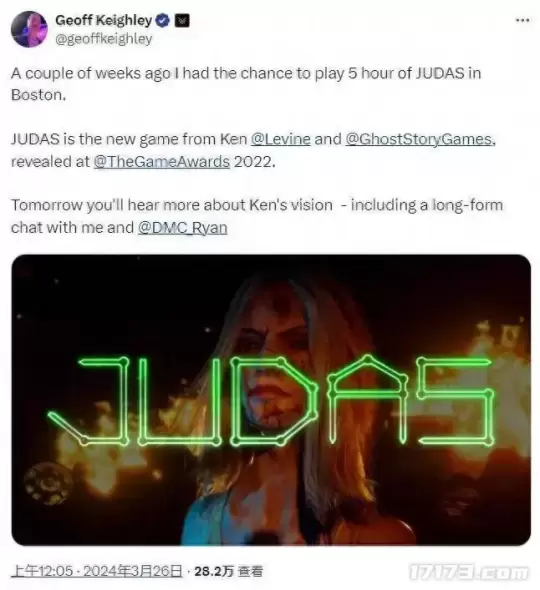Open the JUDAS image attachment

coord(271,400)
